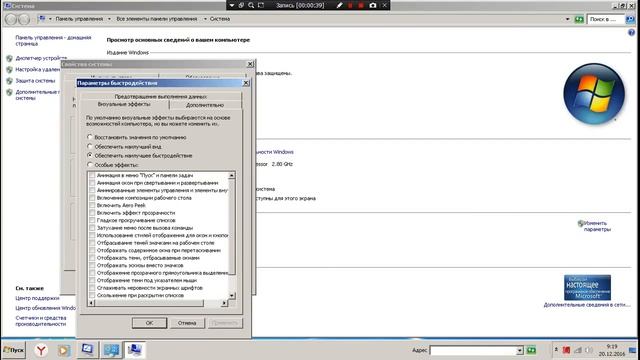Switch to Визуальные эффекты tab
The width and height of the screenshot is (640, 360).
124,104
